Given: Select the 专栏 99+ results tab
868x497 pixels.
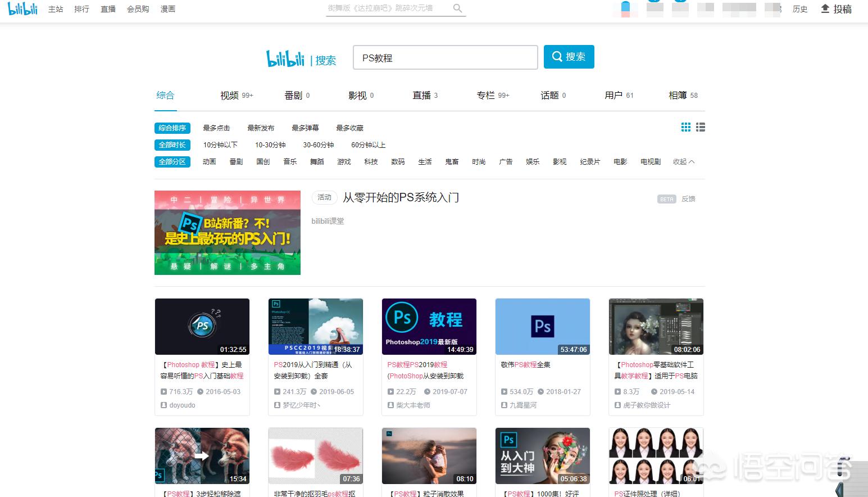Looking at the screenshot, I should tap(493, 96).
